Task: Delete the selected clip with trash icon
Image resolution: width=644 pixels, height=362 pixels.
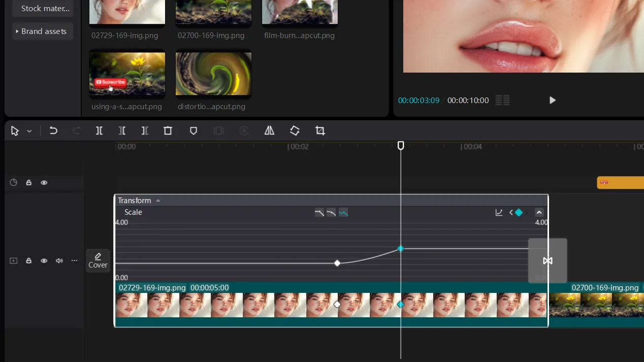Action: 168,130
